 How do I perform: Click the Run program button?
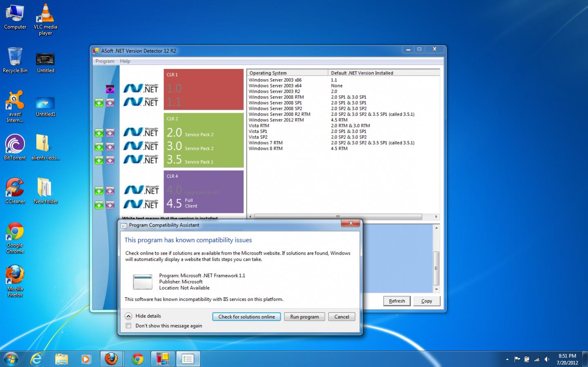pos(304,317)
